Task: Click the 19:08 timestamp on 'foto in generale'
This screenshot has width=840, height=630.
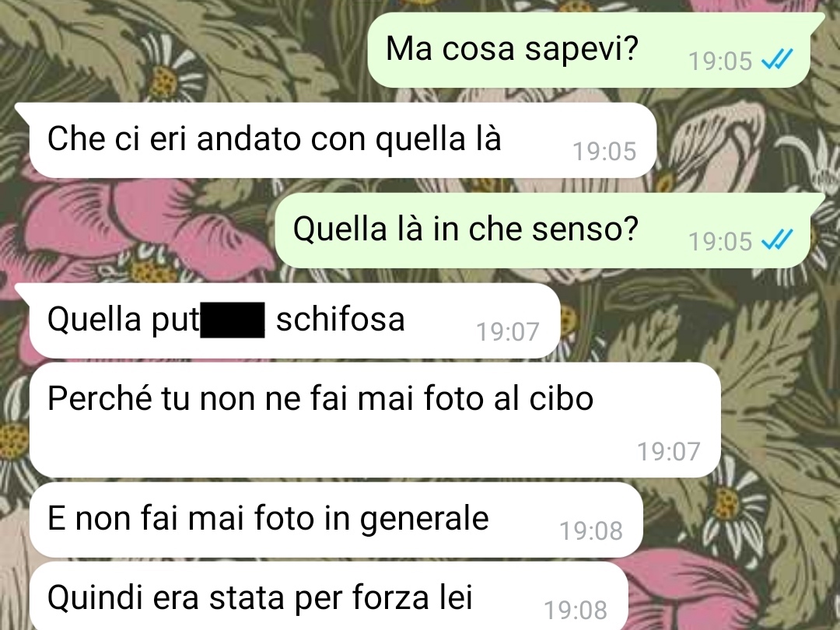Action: point(591,531)
